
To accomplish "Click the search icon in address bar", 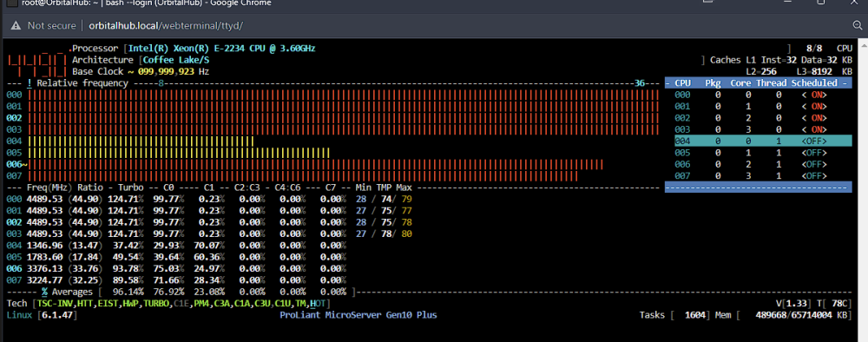I will click(858, 25).
